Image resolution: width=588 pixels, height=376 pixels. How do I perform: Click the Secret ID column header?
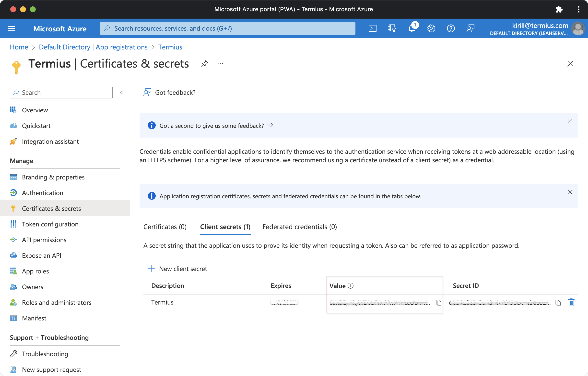coord(466,286)
